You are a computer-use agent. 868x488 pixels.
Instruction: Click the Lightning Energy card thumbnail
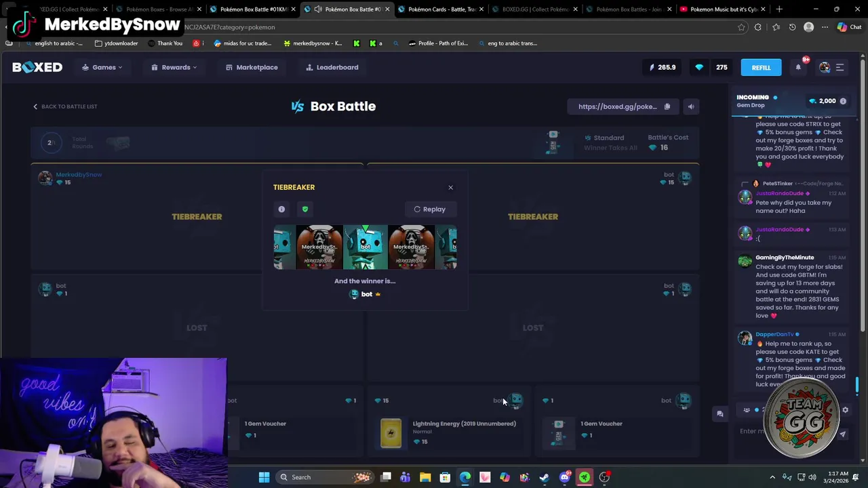[391, 434]
